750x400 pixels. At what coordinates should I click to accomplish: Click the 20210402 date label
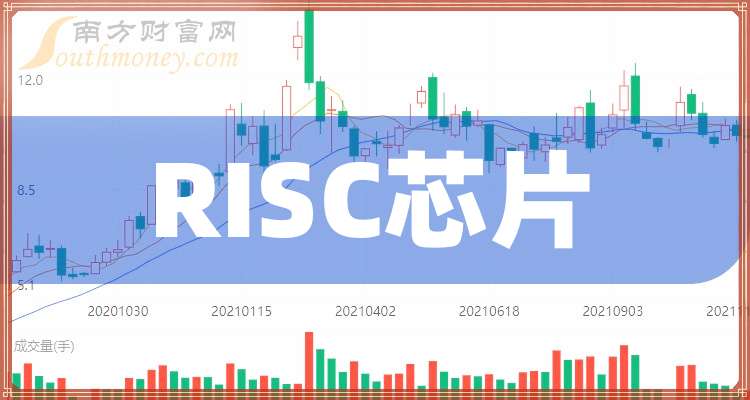click(365, 311)
